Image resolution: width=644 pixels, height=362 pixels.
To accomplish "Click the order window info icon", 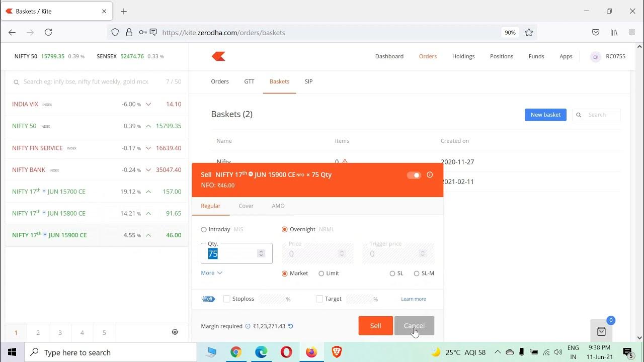I will 430,175.
